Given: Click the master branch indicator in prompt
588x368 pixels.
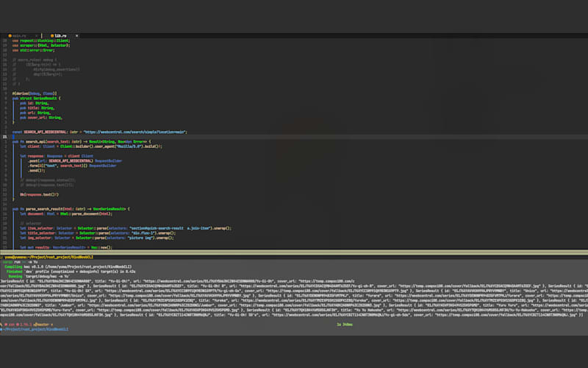Looking at the screenshot, I should click(x=42, y=325).
